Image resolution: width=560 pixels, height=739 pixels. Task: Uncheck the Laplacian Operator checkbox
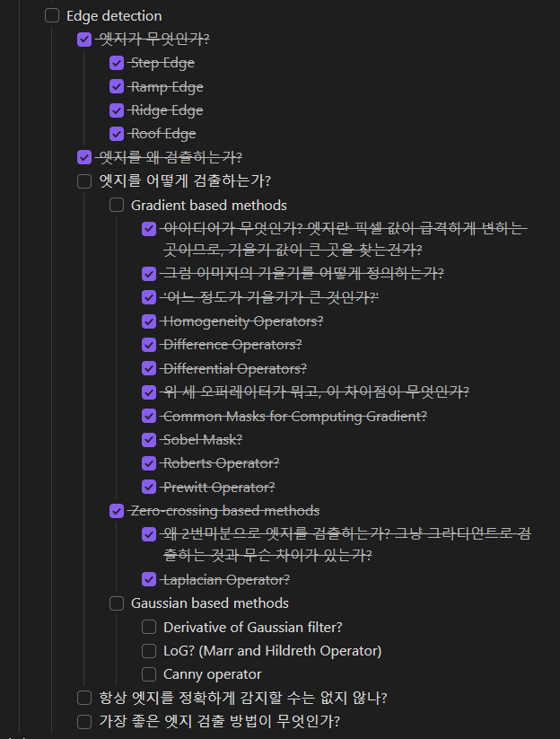point(149,579)
